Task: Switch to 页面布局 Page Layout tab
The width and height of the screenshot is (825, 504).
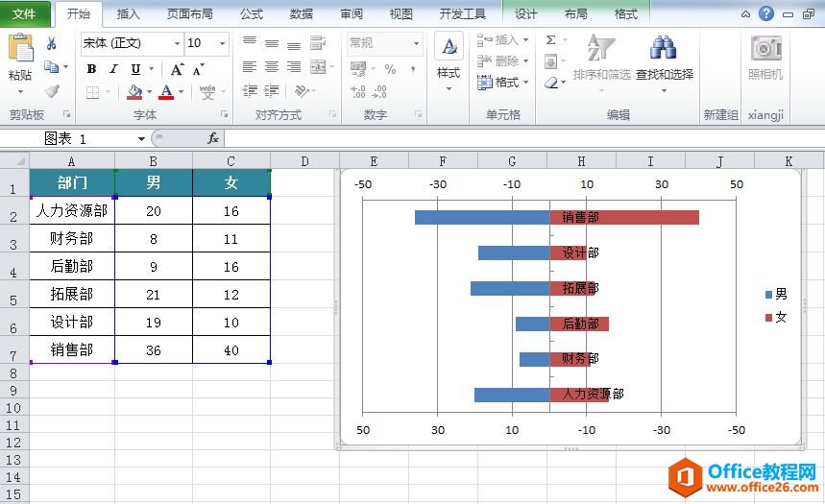Action: (x=190, y=14)
